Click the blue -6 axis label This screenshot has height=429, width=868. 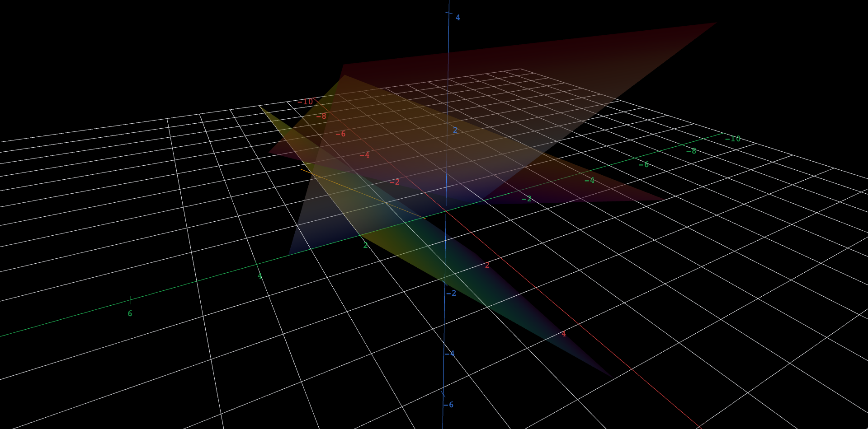[448, 405]
